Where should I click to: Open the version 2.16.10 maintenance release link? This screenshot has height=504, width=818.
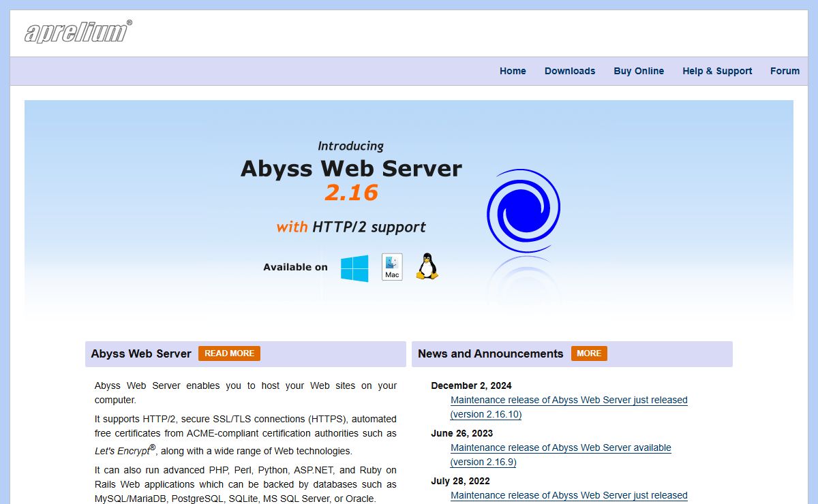pos(569,407)
